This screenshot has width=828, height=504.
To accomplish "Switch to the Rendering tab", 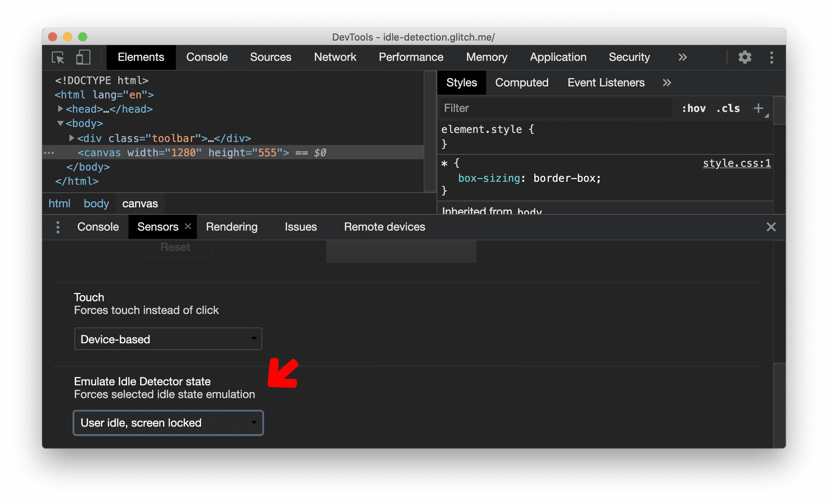I will click(231, 226).
